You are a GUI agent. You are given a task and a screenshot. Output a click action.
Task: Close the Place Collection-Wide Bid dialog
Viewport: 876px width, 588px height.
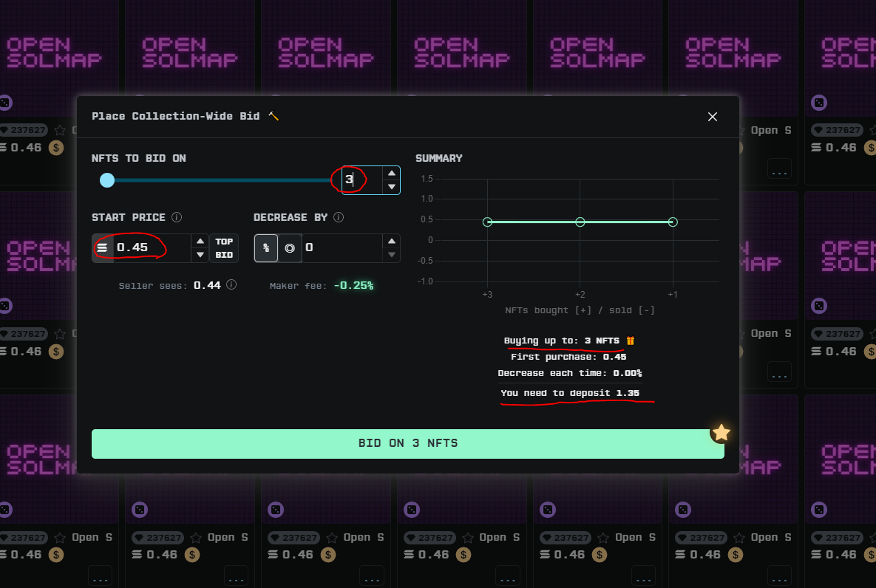[713, 117]
